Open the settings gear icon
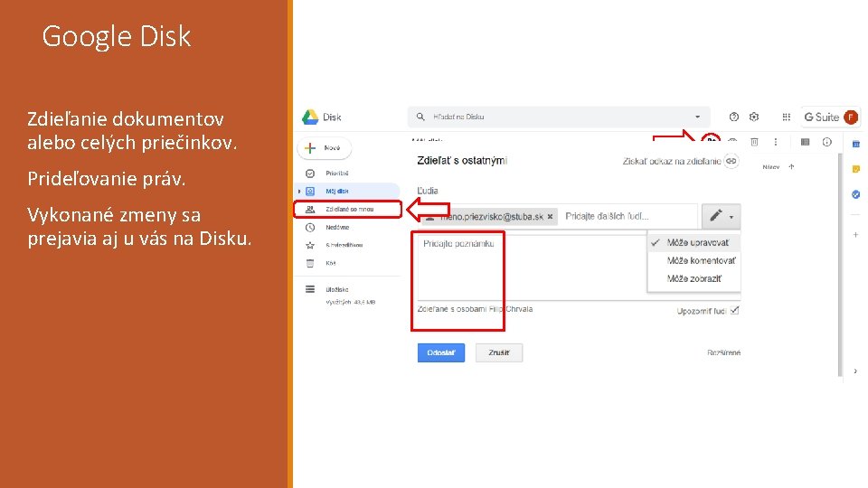This screenshot has height=488, width=868. [x=754, y=117]
